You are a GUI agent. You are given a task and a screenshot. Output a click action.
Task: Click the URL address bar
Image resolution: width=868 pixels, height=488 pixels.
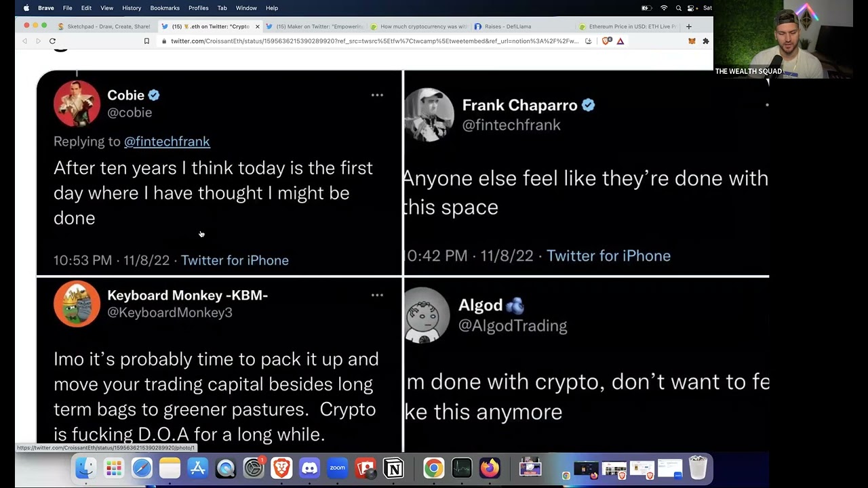pyautogui.click(x=374, y=41)
